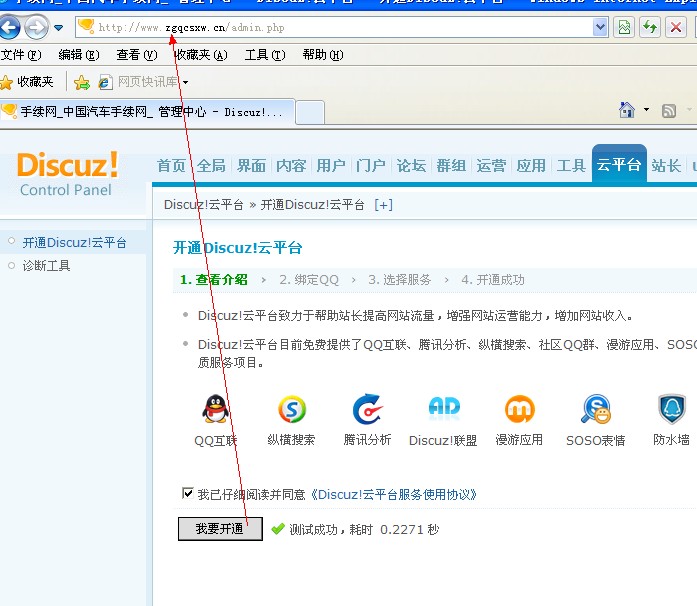Click step 1. 查看介绍

[x=214, y=280]
